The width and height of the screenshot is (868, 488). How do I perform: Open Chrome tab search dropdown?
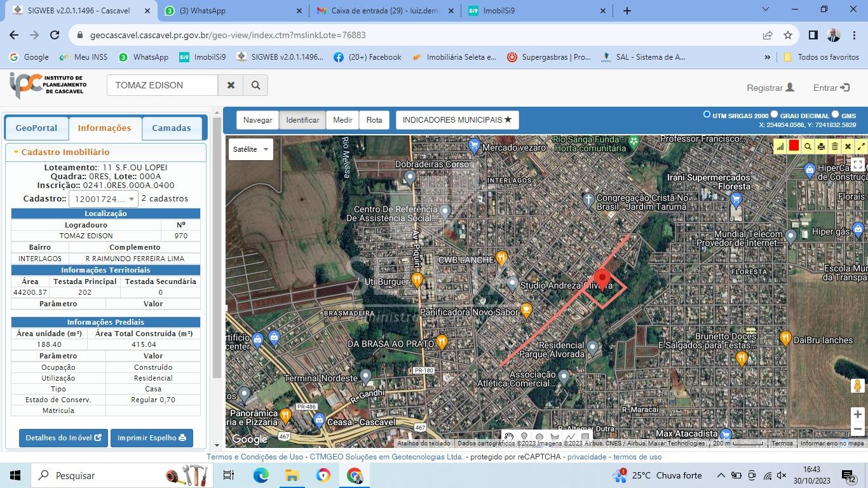[765, 10]
